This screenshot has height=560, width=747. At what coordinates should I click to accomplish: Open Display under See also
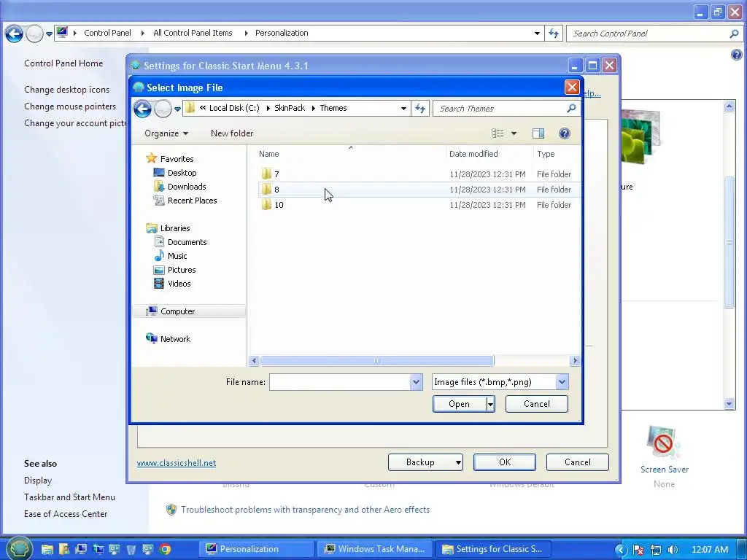pyautogui.click(x=38, y=480)
